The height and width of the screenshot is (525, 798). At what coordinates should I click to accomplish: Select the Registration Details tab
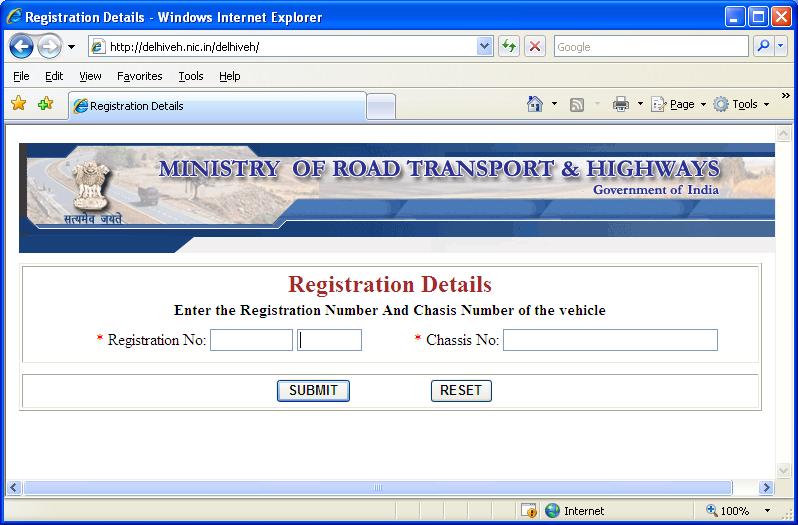217,106
